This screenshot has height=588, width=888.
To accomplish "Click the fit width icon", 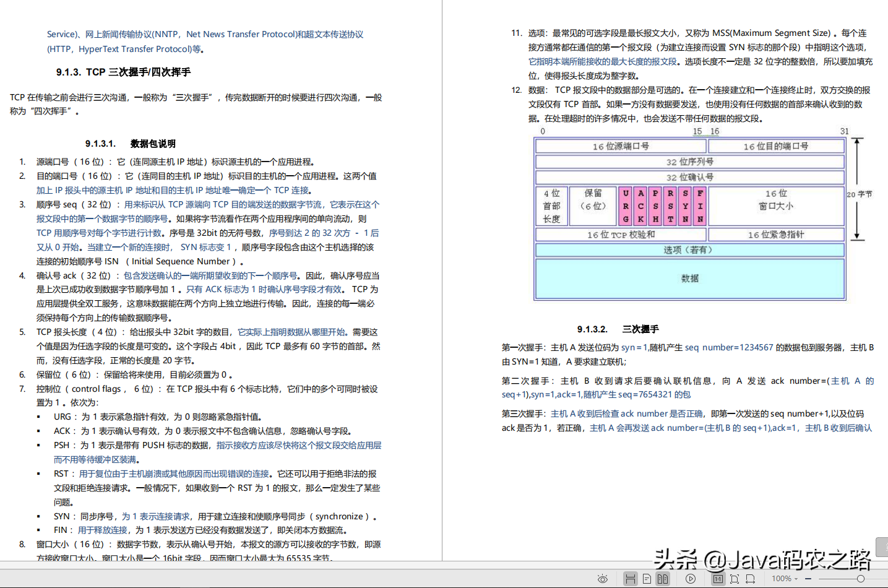I will (x=751, y=578).
